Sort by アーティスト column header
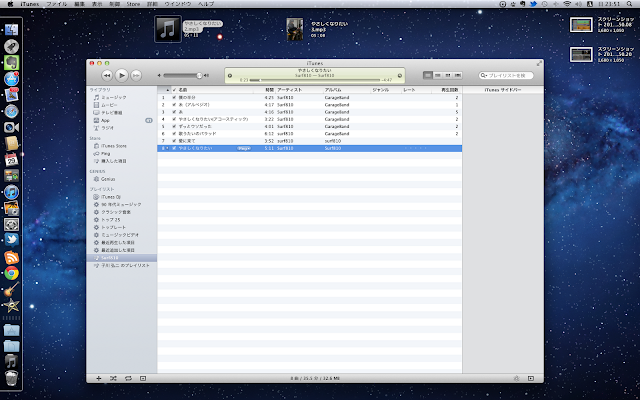Viewport: 640px width, 400px height. (299, 90)
